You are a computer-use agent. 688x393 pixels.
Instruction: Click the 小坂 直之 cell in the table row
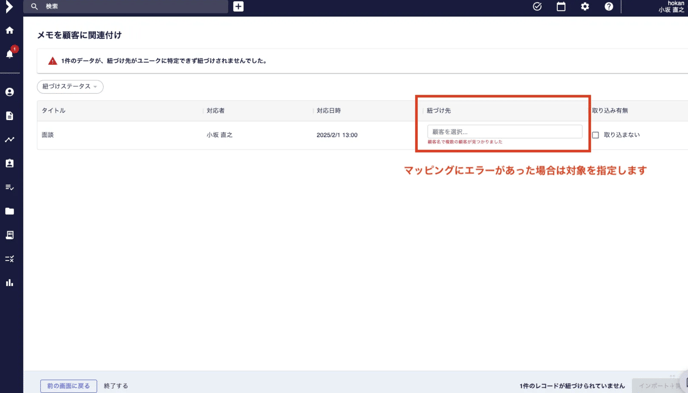click(219, 135)
